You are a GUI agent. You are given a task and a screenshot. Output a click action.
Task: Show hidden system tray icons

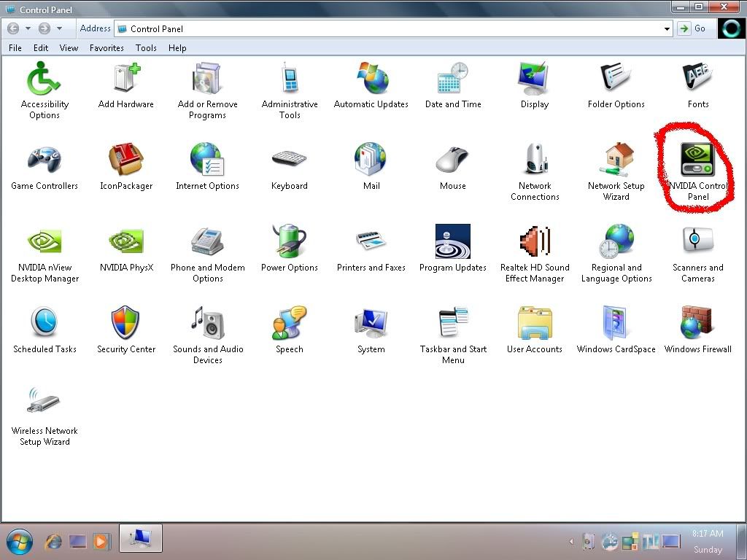pos(571,542)
